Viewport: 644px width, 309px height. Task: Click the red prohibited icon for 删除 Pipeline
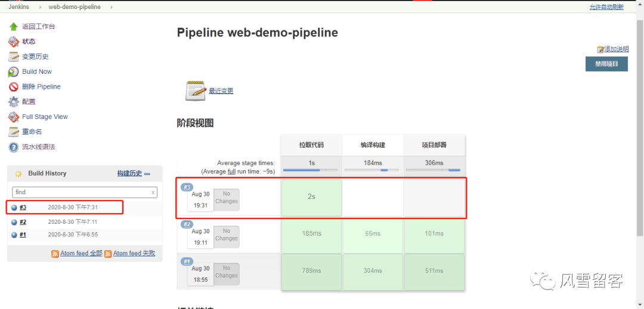(14, 87)
